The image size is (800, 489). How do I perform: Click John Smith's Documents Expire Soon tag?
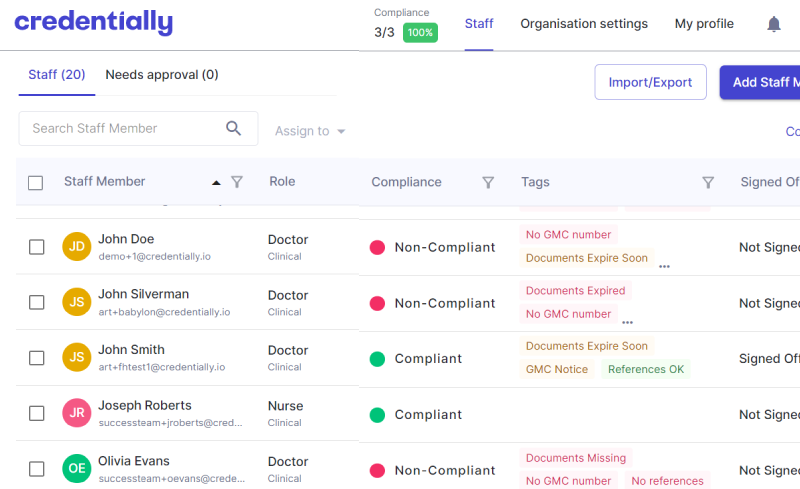click(587, 346)
